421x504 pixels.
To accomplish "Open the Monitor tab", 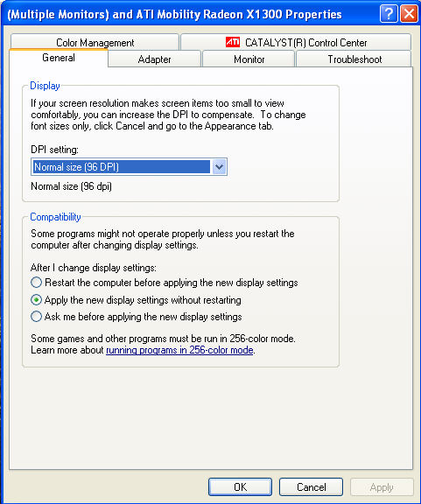I will 249,59.
